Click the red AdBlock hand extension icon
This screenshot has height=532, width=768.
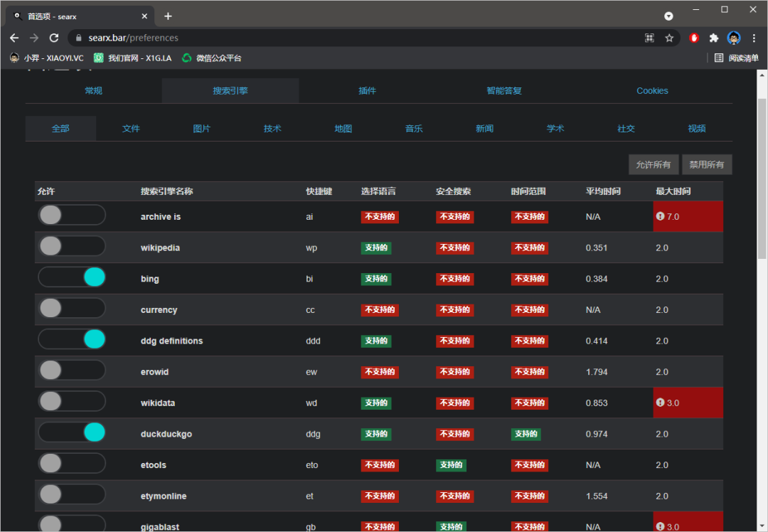[694, 38]
